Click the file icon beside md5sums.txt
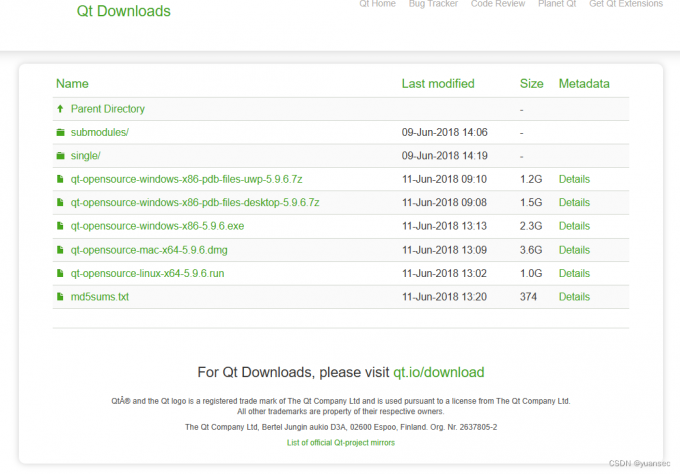The height and width of the screenshot is (474, 680). pos(60,297)
